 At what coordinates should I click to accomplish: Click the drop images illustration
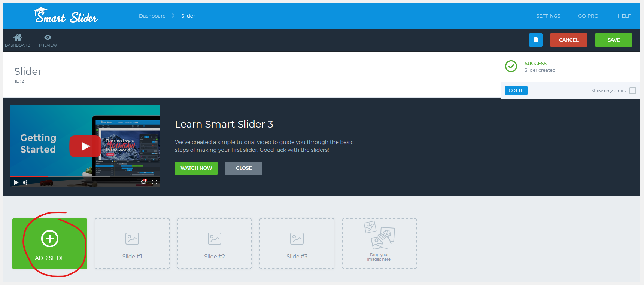pyautogui.click(x=379, y=235)
